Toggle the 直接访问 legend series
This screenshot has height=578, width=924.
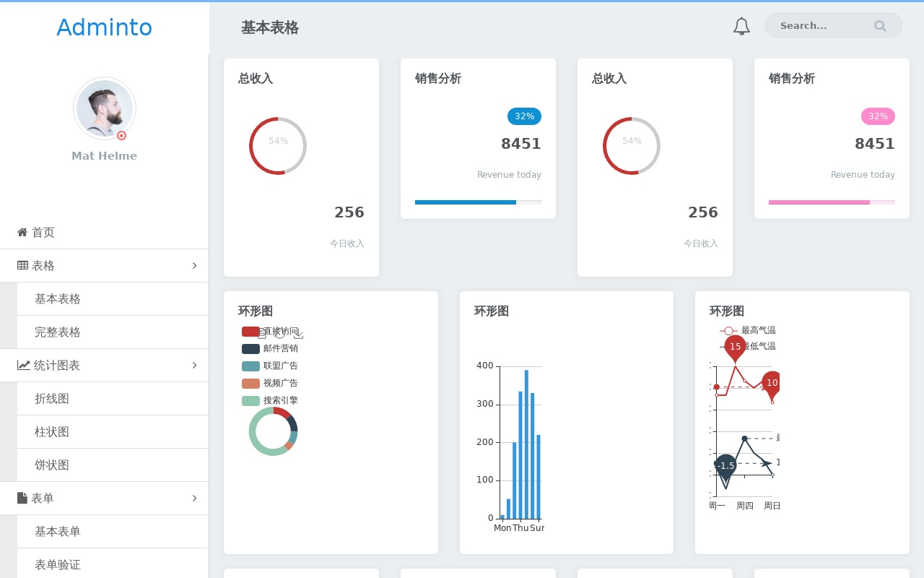270,331
